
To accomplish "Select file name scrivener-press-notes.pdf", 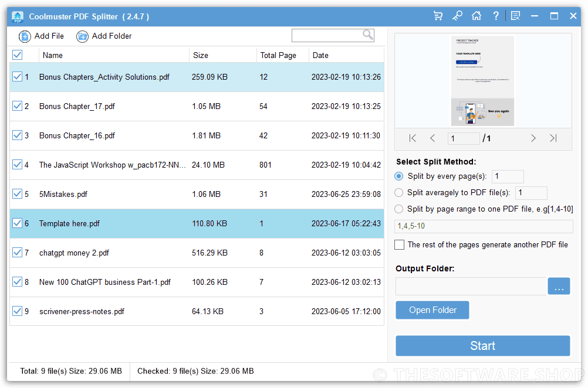I will pyautogui.click(x=82, y=312).
